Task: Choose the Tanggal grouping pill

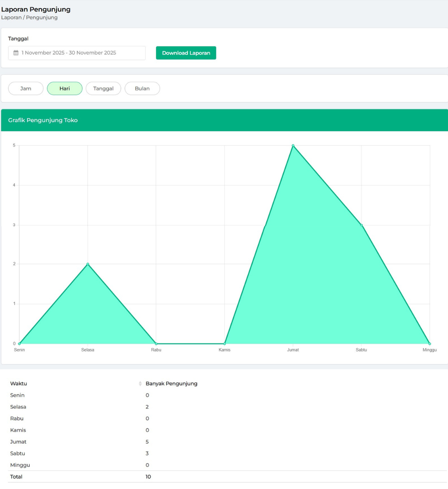Action: point(103,89)
